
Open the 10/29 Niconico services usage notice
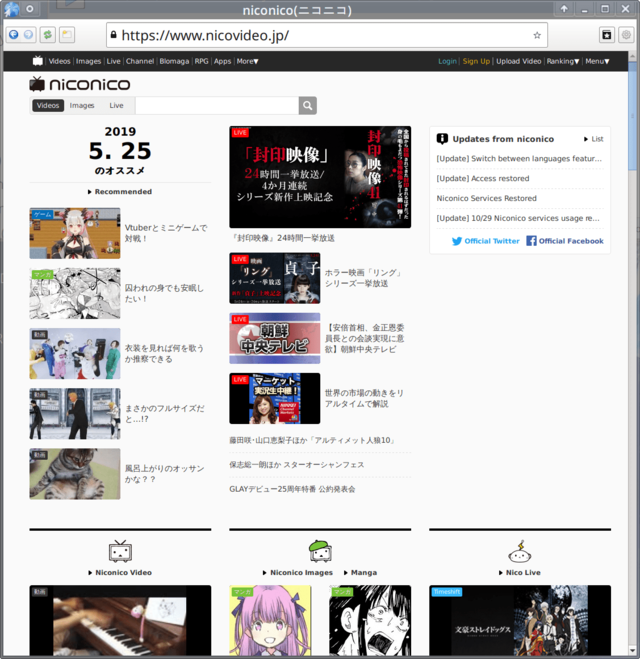[x=518, y=218]
